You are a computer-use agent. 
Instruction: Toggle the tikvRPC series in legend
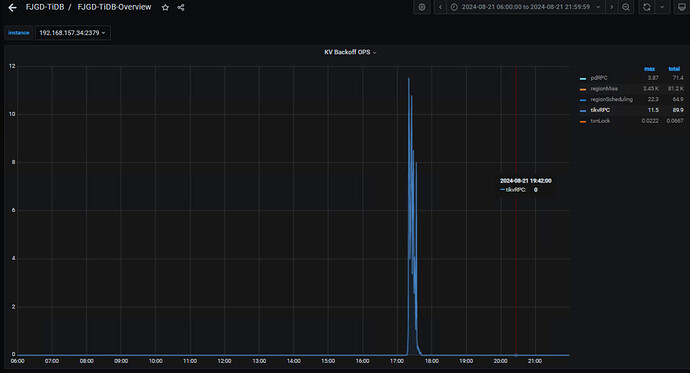(x=600, y=110)
